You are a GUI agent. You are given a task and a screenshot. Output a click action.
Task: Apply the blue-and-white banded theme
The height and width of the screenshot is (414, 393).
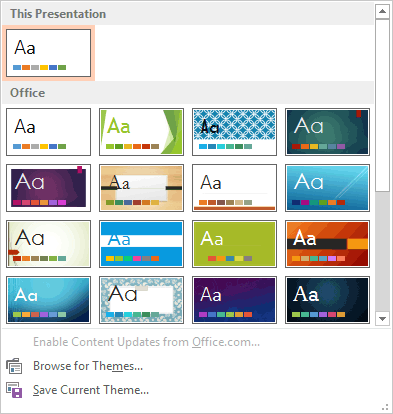coord(141,244)
